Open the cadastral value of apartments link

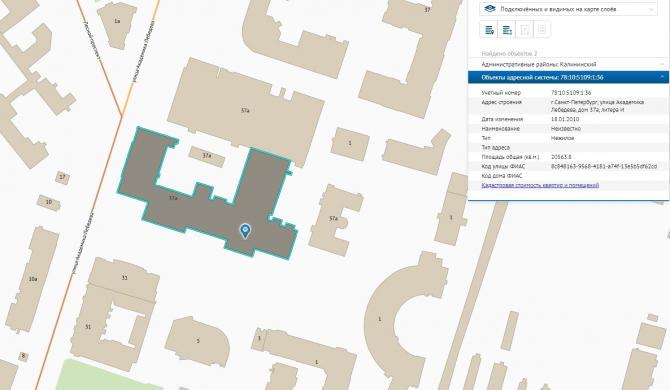[540, 185]
